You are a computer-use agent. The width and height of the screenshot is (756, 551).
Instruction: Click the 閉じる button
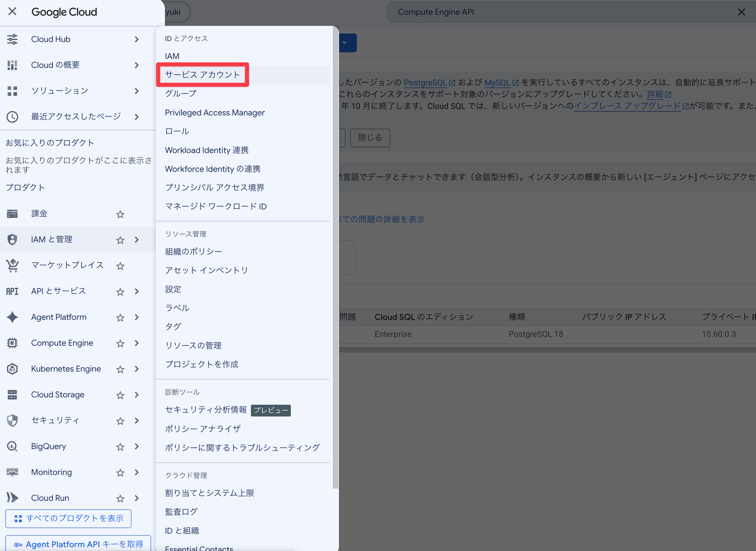pos(370,138)
